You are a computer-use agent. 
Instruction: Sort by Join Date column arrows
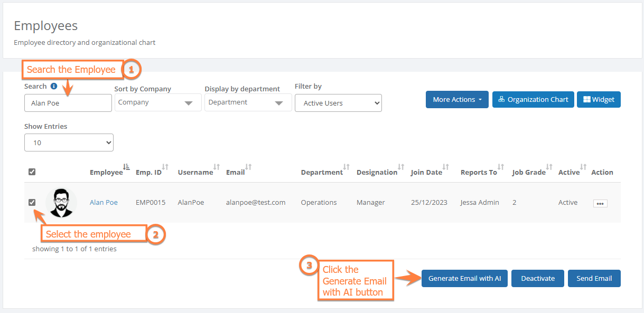(x=446, y=167)
